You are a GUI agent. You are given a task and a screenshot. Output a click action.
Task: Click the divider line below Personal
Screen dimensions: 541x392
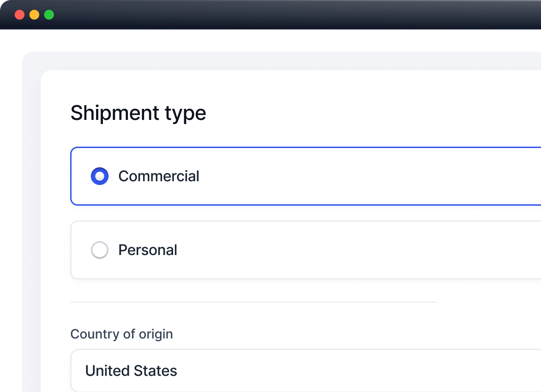(x=253, y=302)
